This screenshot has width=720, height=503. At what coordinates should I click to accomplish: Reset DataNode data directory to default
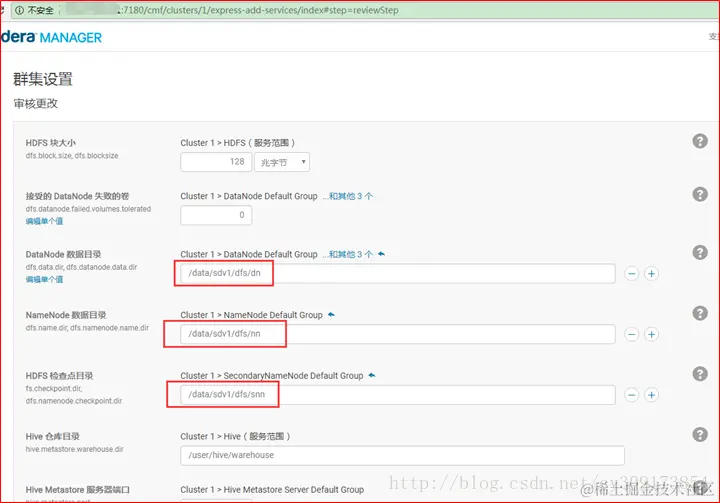tap(382, 254)
